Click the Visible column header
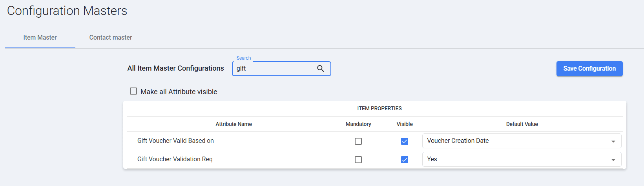Image resolution: width=644 pixels, height=186 pixels. pos(405,124)
